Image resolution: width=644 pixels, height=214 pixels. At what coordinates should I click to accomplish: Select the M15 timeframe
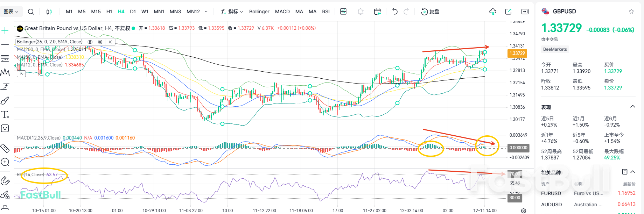[x=96, y=12]
